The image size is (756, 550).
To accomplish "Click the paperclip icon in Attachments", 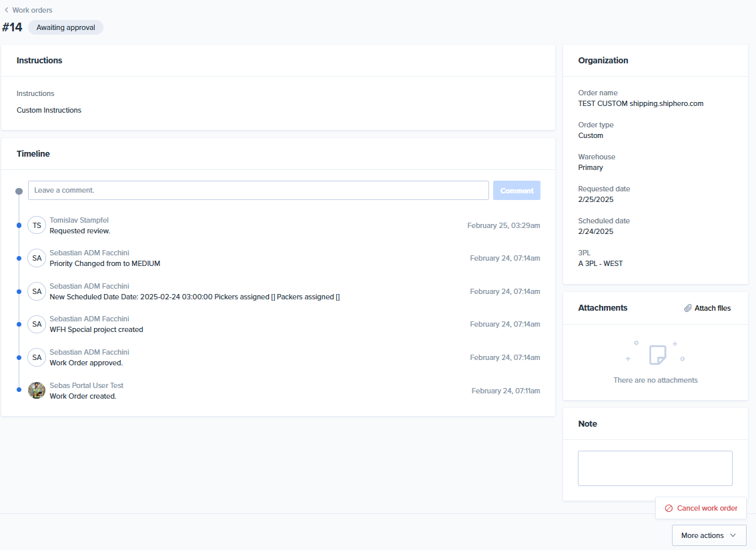I will [688, 308].
